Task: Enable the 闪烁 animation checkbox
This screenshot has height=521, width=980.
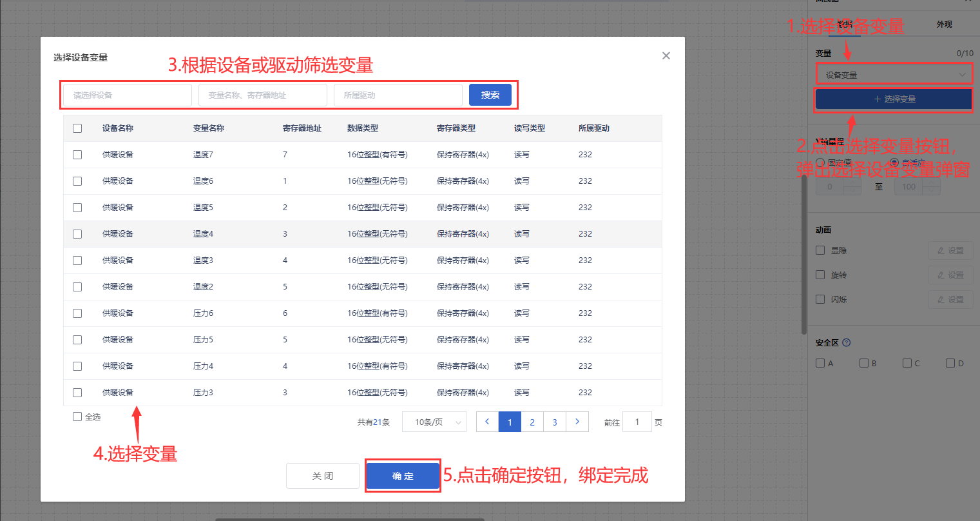Action: (x=820, y=299)
